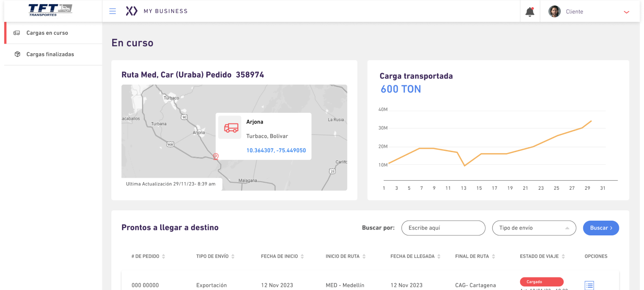644x290 pixels.
Task: Expand the Cliente account dropdown arrow
Action: (x=627, y=12)
